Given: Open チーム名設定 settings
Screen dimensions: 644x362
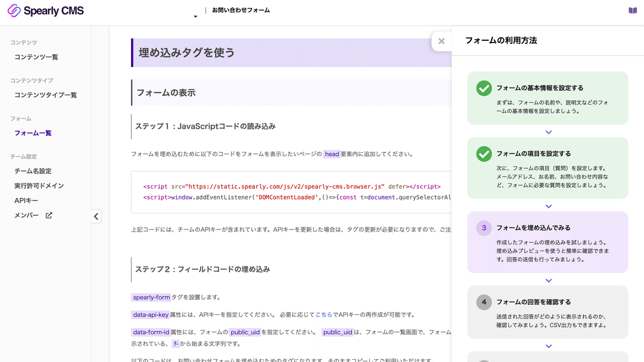Looking at the screenshot, I should pos(33,171).
